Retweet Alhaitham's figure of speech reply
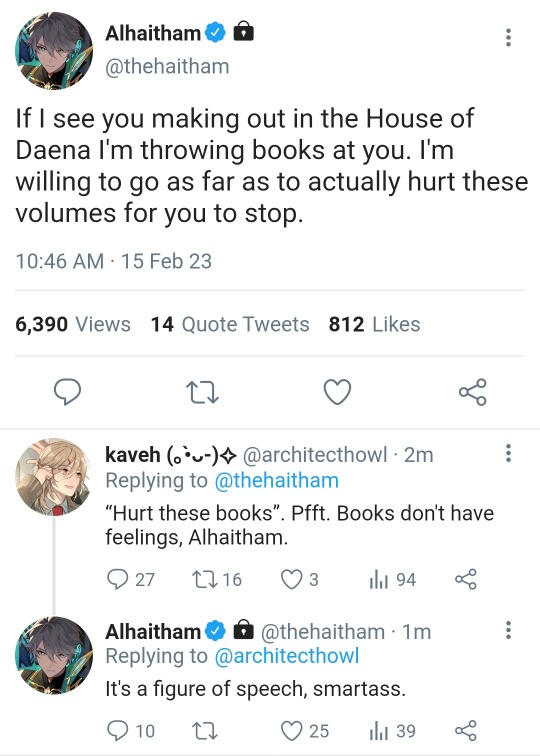The height and width of the screenshot is (756, 540). [205, 731]
